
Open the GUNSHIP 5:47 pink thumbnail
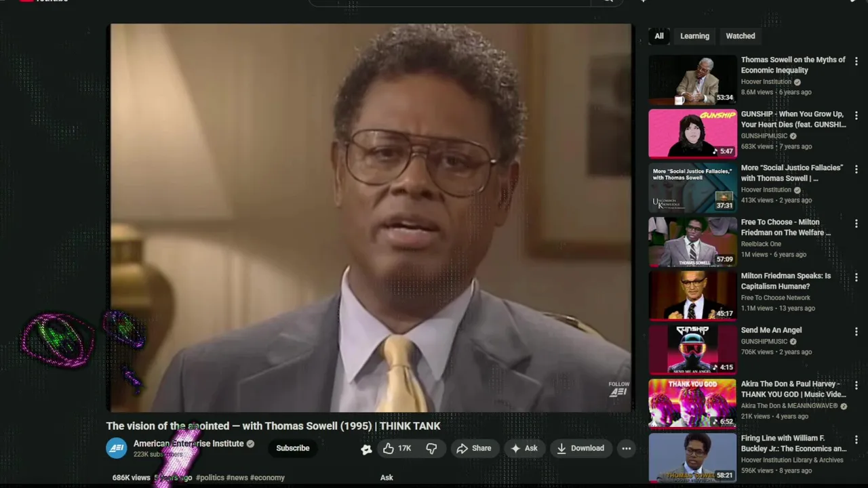692,134
